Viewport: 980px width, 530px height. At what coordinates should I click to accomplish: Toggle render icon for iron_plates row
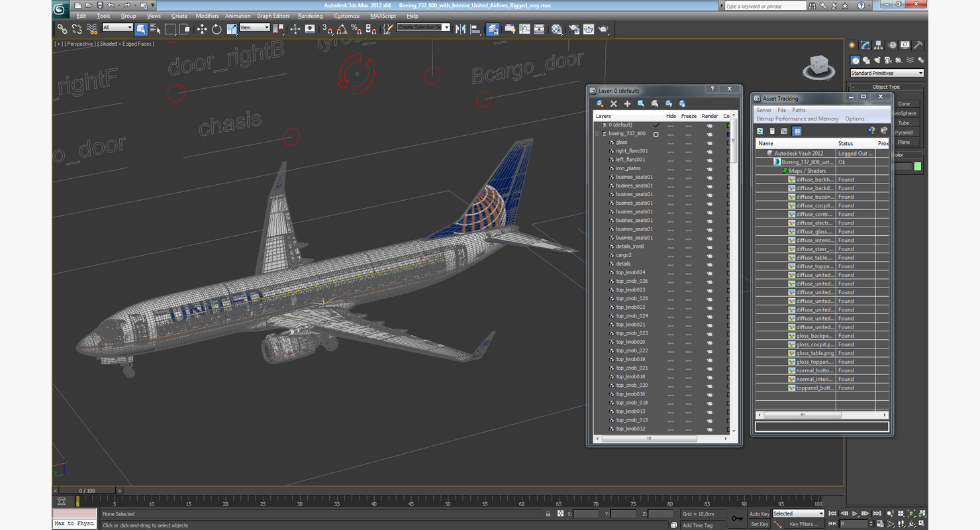709,168
